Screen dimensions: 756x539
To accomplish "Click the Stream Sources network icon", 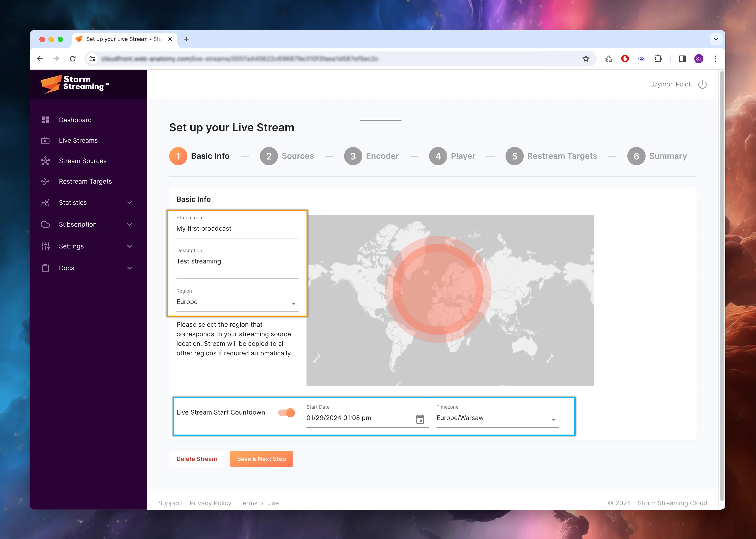I will pyautogui.click(x=46, y=161).
